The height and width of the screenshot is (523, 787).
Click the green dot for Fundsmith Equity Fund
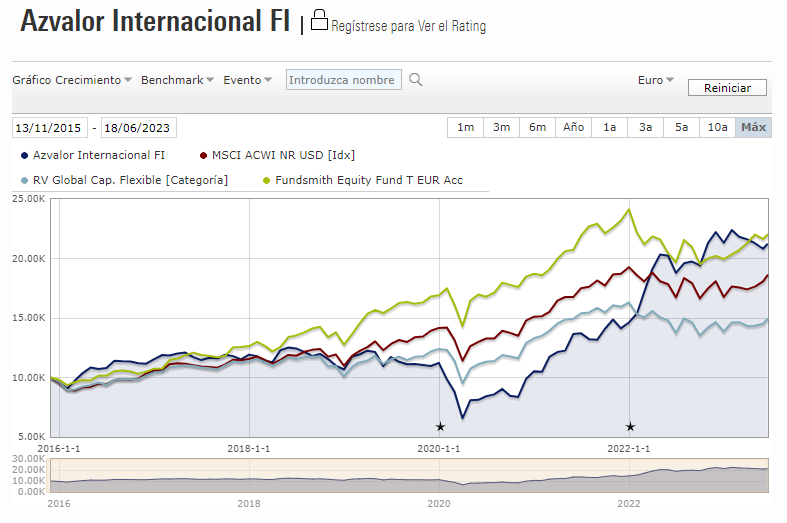pos(267,181)
